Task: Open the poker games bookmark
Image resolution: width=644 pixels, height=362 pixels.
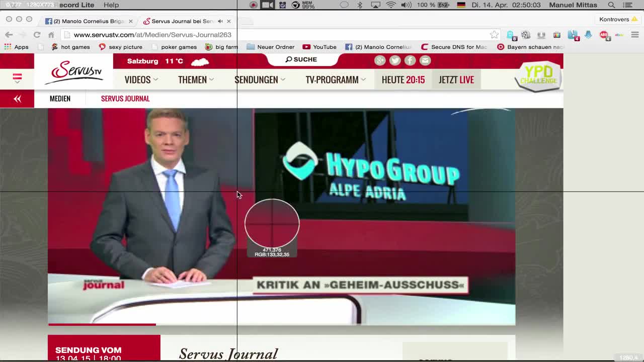Action: tap(174, 47)
